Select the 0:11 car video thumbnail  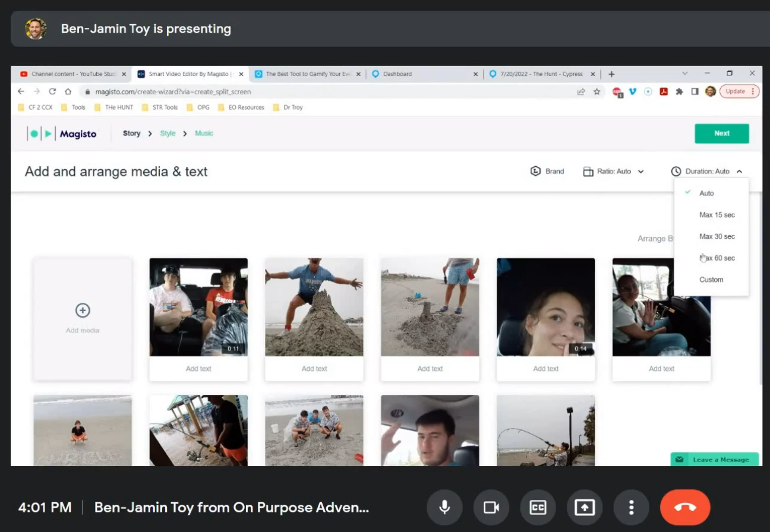[198, 307]
